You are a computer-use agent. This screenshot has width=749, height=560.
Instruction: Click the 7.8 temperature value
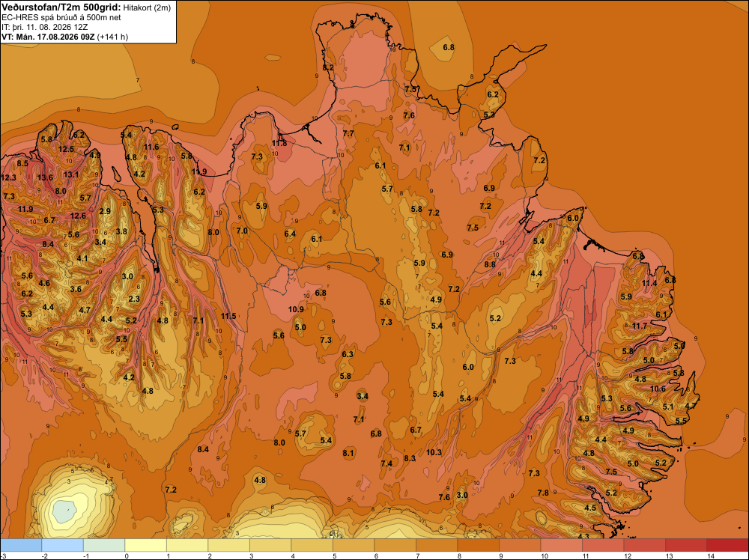pyautogui.click(x=543, y=493)
